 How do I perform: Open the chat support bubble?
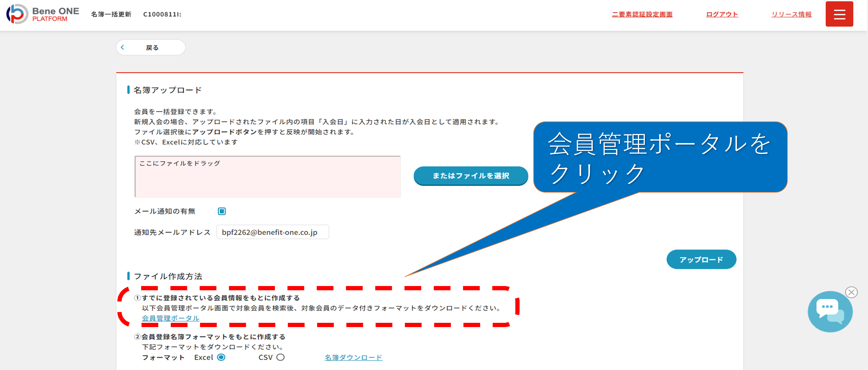830,311
